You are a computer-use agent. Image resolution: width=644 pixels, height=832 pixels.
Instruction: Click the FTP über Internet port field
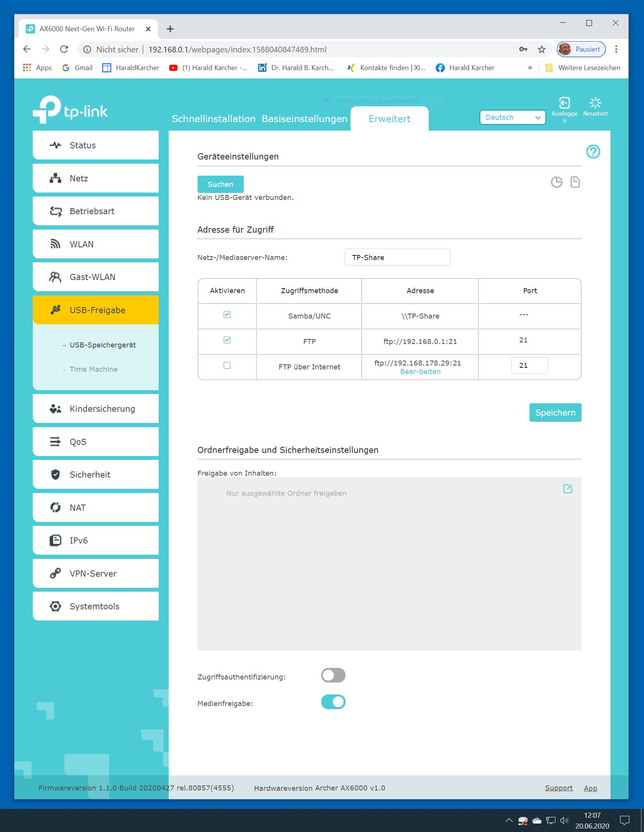tap(530, 366)
